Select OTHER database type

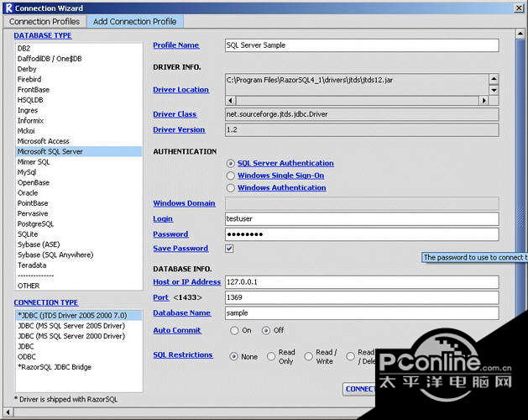[x=79, y=286]
